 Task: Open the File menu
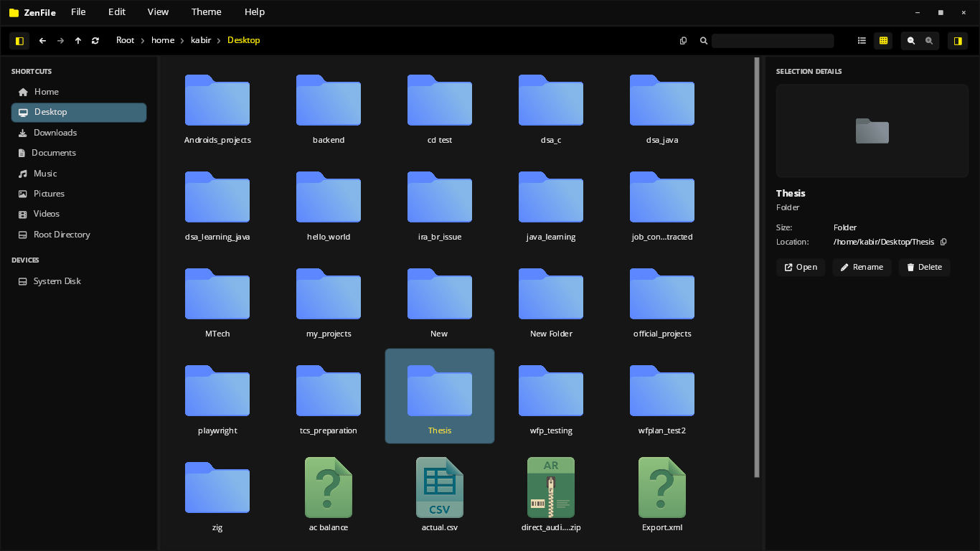[78, 11]
